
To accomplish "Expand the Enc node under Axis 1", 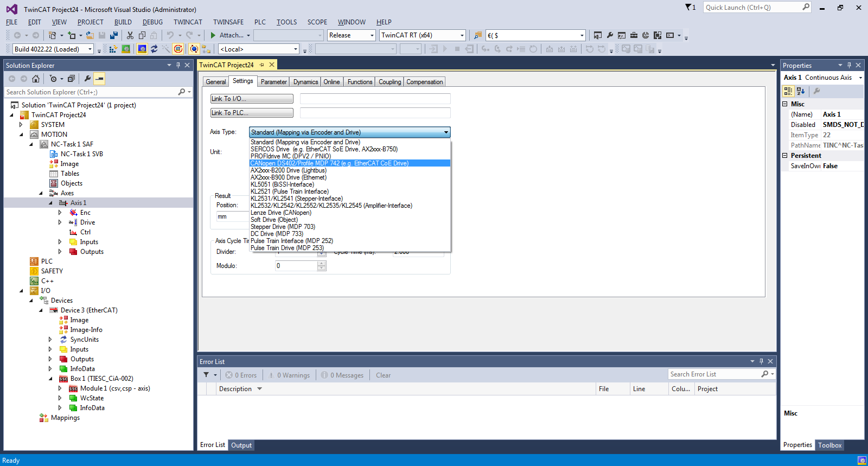I will tap(60, 213).
